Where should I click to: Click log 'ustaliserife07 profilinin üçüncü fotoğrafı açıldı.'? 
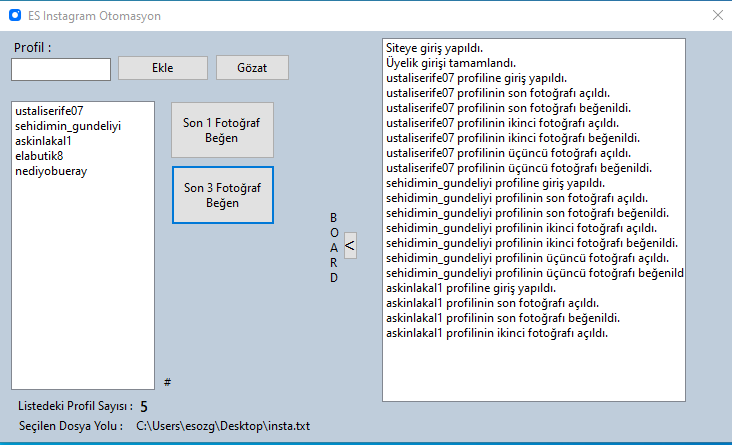click(x=508, y=153)
